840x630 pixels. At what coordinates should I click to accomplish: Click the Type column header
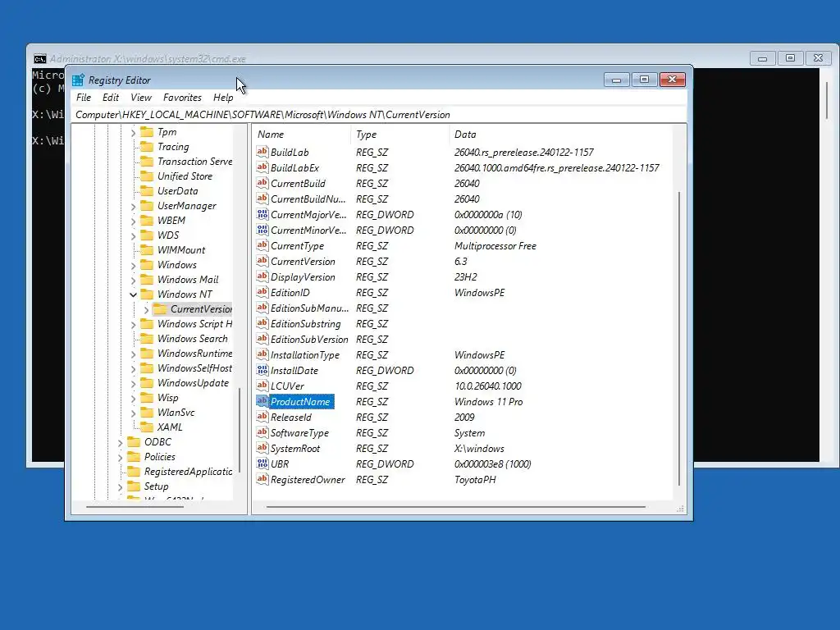(x=399, y=135)
